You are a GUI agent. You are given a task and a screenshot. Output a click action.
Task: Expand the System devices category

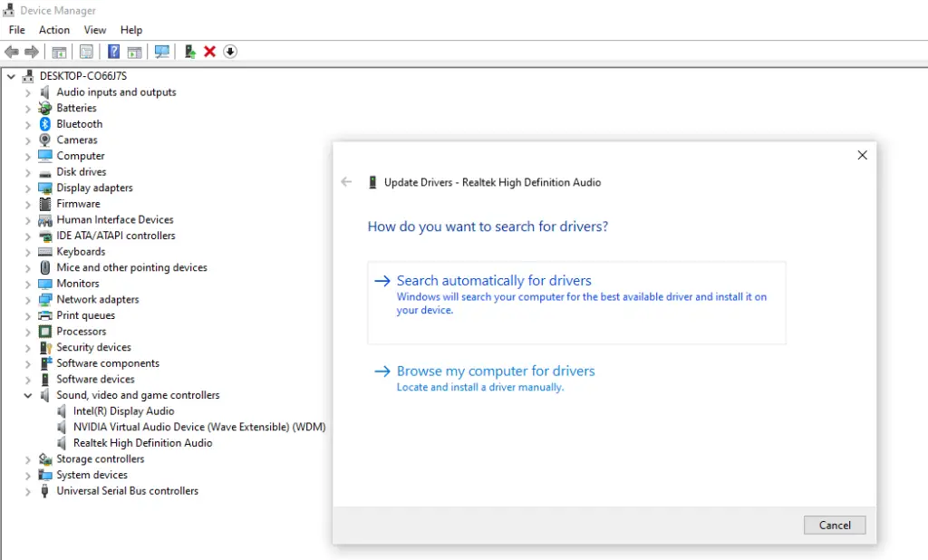tap(28, 476)
